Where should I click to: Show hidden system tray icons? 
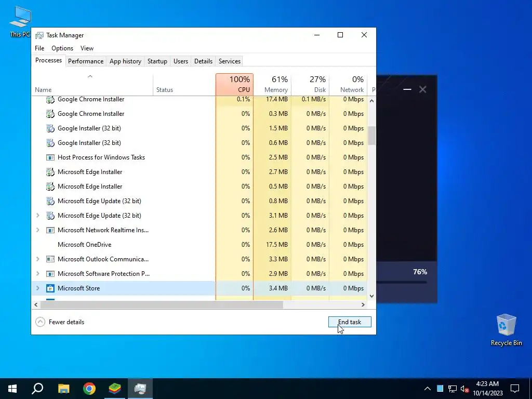428,389
